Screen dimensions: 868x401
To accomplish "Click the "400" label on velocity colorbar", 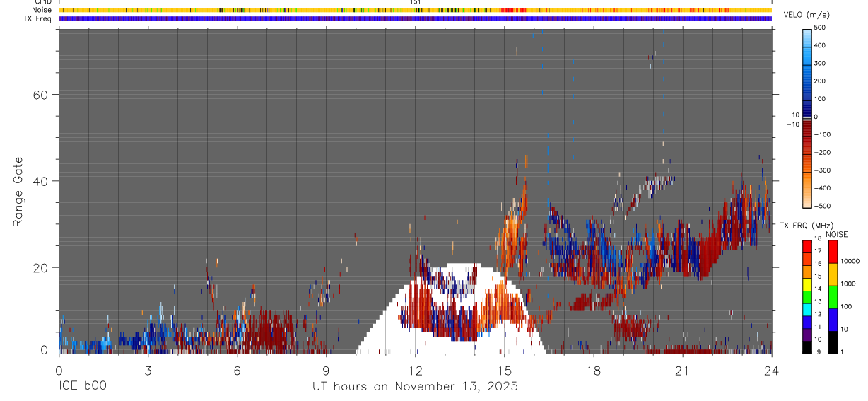I will tap(820, 45).
